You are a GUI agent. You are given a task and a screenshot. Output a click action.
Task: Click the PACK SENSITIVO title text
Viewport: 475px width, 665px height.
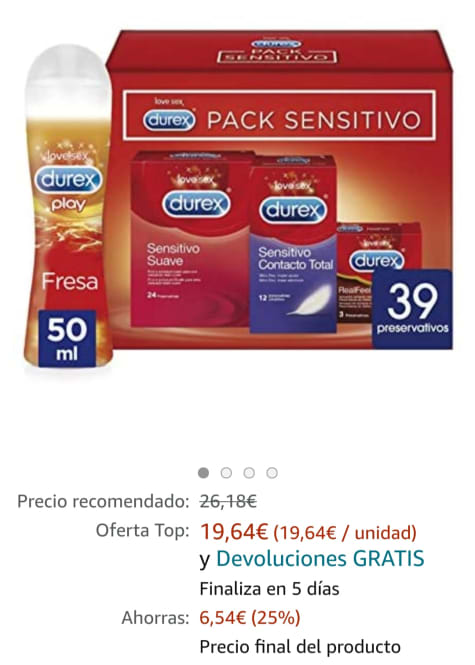[x=314, y=120]
